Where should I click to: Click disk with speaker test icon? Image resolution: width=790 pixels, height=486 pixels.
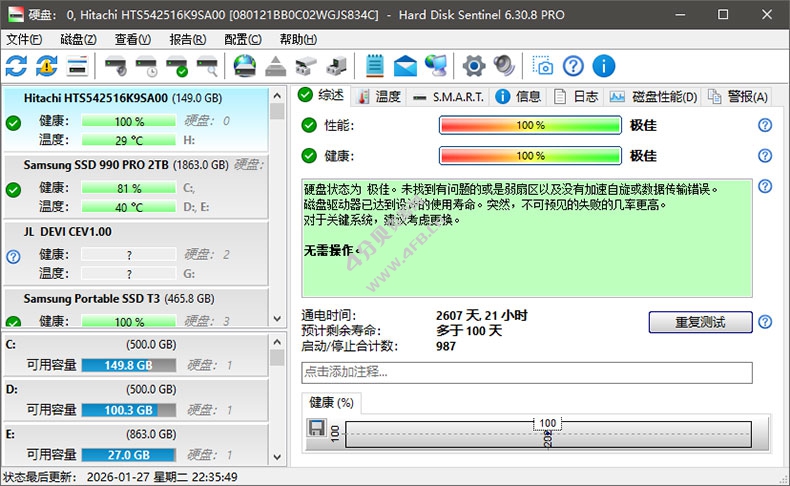(x=116, y=66)
